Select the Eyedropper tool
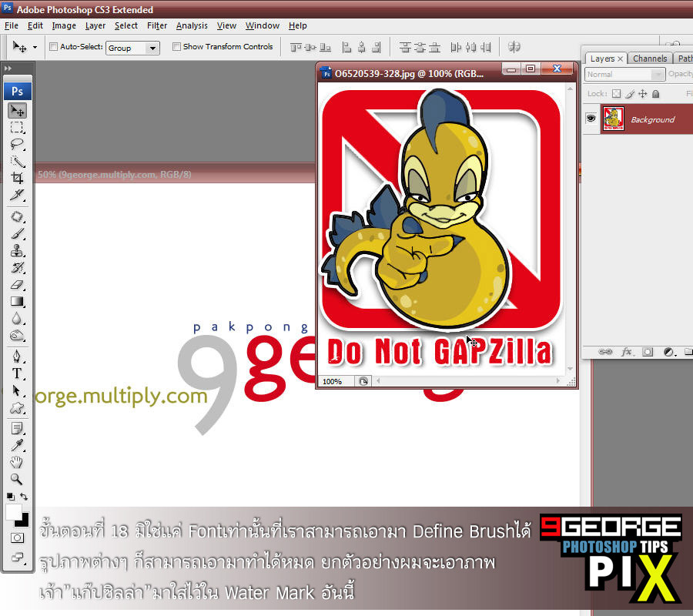The width and height of the screenshot is (693, 616). [x=17, y=445]
